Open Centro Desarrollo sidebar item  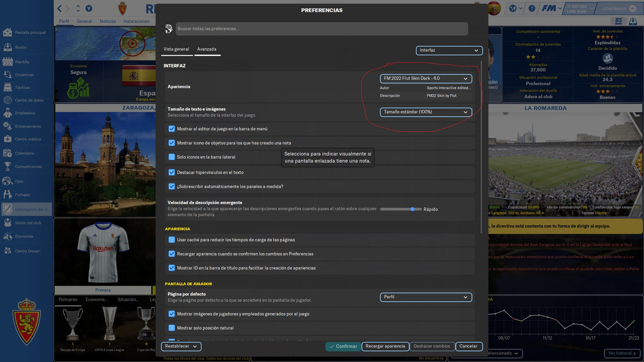tap(27, 251)
